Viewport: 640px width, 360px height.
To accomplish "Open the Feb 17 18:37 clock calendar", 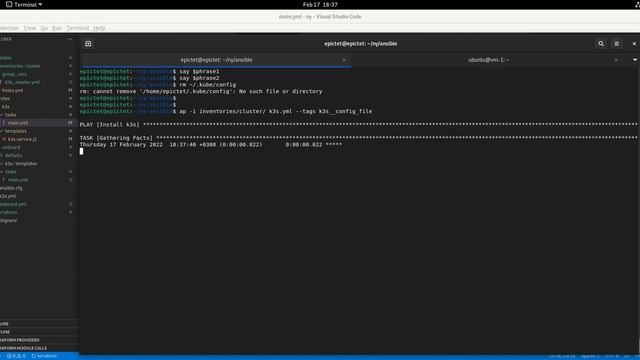I will click(320, 4).
